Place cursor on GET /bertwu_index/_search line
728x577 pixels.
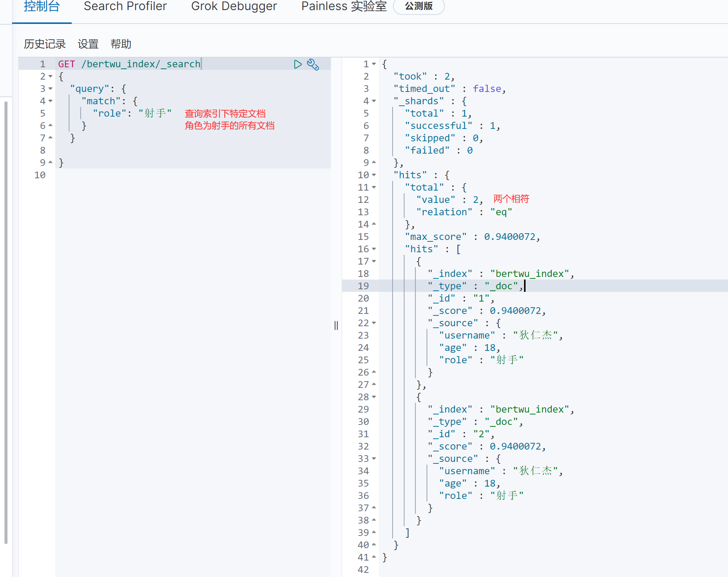pyautogui.click(x=129, y=64)
